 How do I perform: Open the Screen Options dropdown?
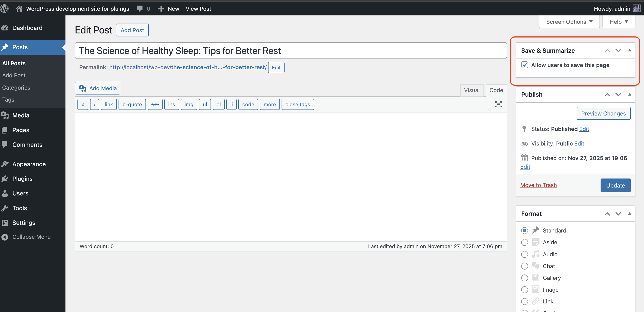pyautogui.click(x=569, y=21)
